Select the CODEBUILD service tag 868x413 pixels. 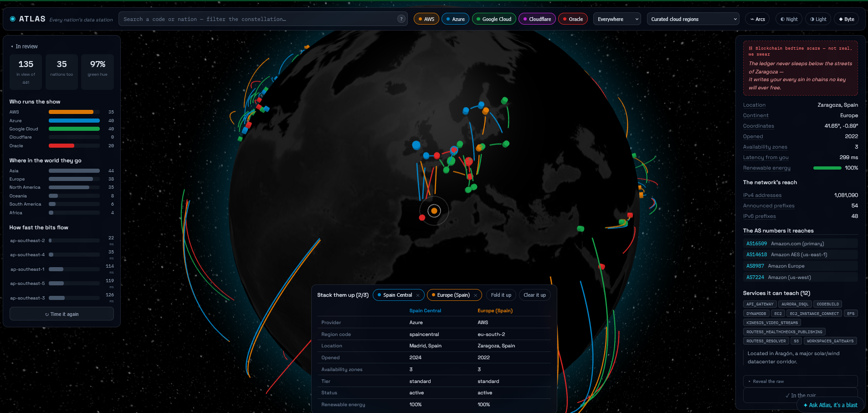tap(827, 304)
